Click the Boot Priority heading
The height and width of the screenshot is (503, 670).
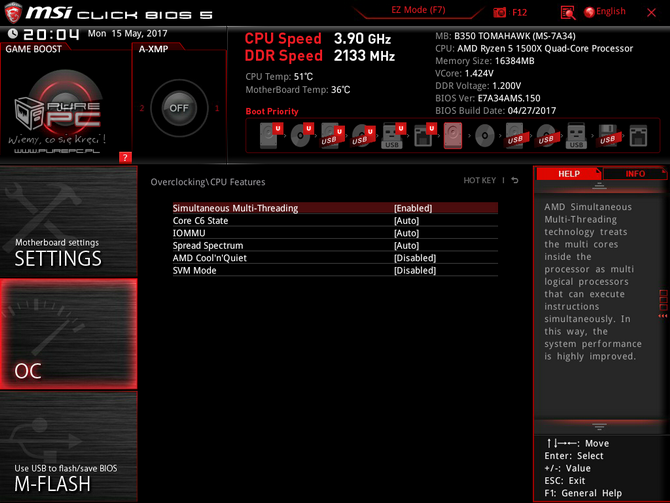[x=272, y=112]
